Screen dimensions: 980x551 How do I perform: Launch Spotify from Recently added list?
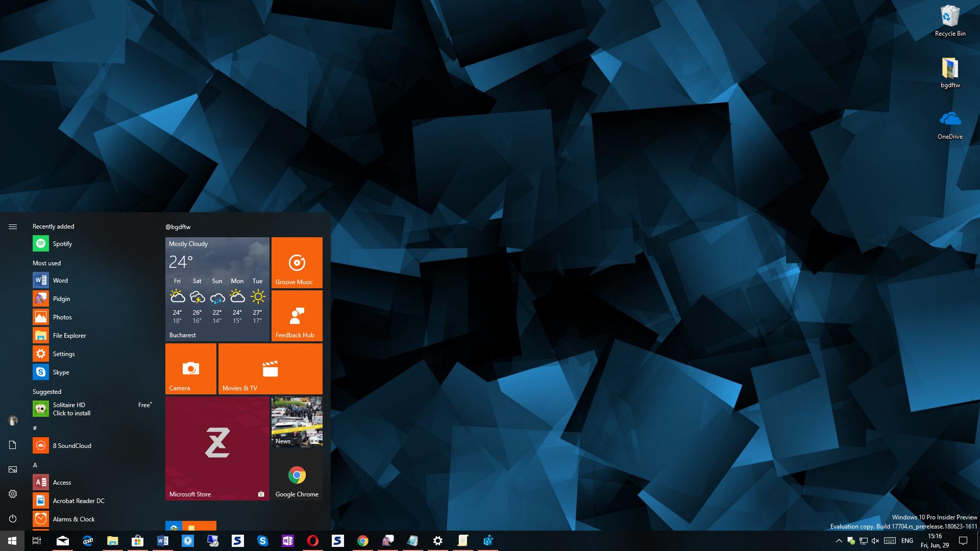tap(93, 244)
